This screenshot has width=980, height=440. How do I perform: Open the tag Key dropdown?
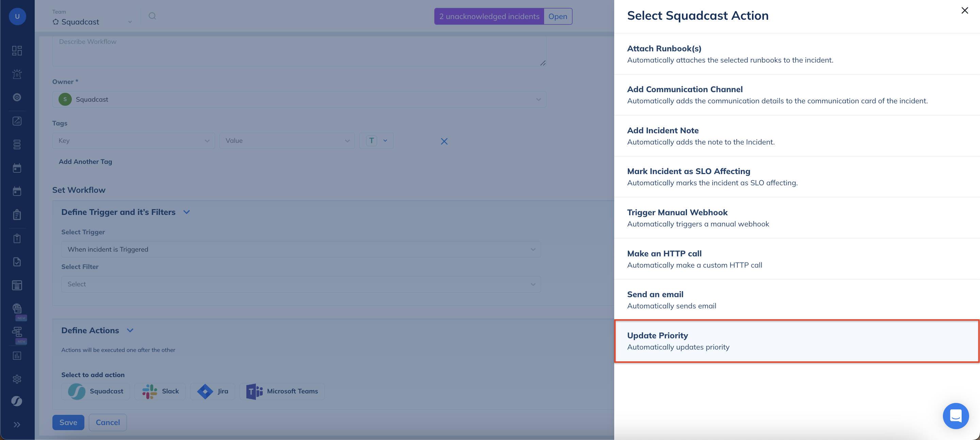(133, 141)
